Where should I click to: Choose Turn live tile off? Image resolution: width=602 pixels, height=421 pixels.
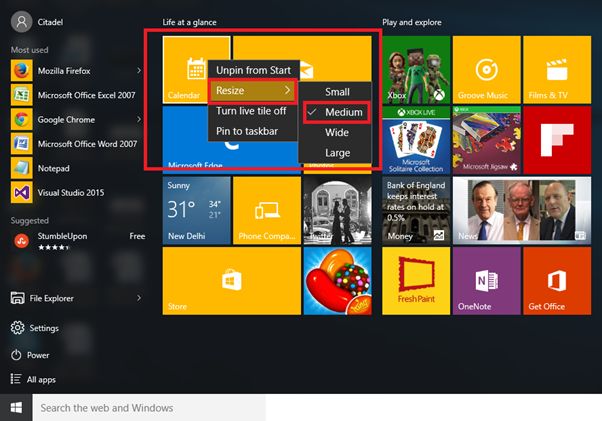(251, 111)
